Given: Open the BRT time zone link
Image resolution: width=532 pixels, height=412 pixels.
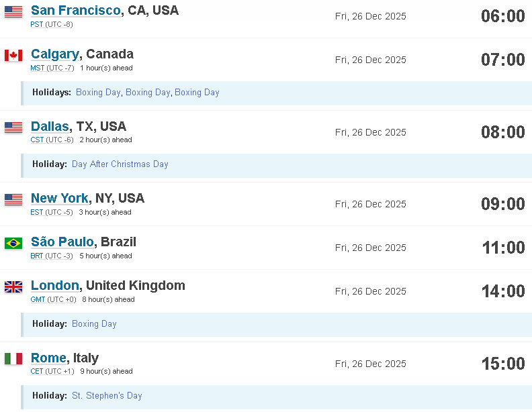Looking at the screenshot, I should [37, 256].
